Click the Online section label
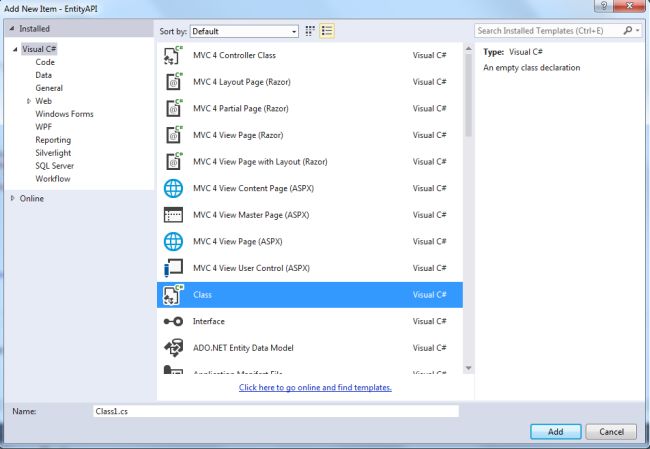The height and width of the screenshot is (449, 650). click(32, 198)
